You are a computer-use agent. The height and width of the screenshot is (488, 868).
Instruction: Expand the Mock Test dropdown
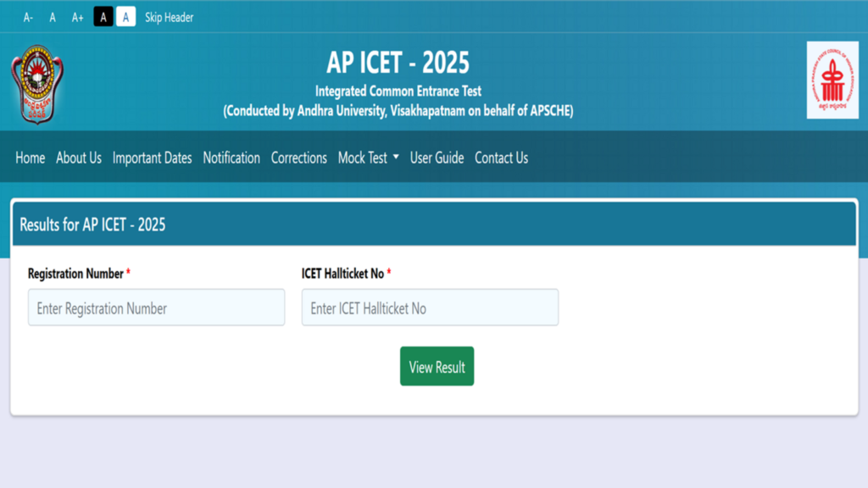click(368, 158)
